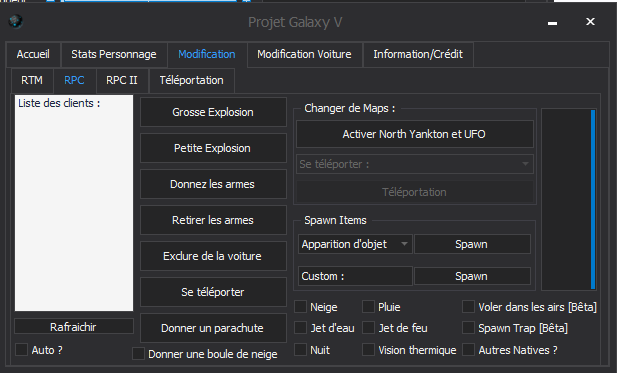617x373 pixels.
Task: Toggle Spawn Trap [Bêta] checkbox
Action: (x=468, y=328)
